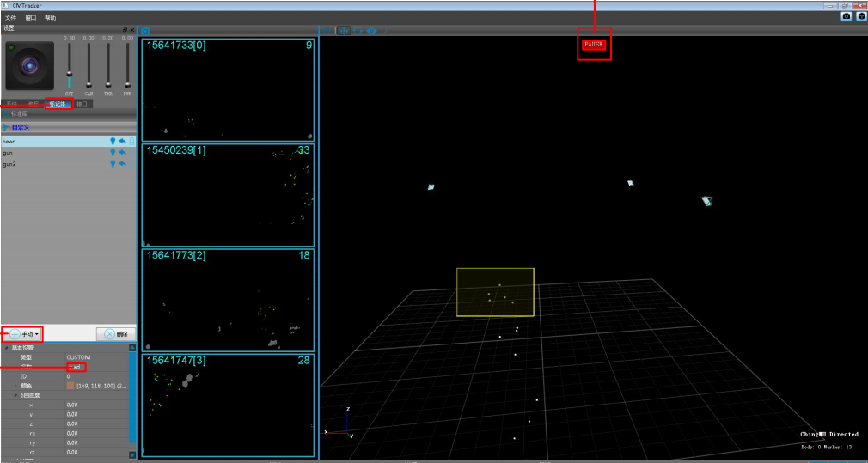Toggle the light bulb icon for gun
This screenshot has height=463, width=868.
(113, 152)
